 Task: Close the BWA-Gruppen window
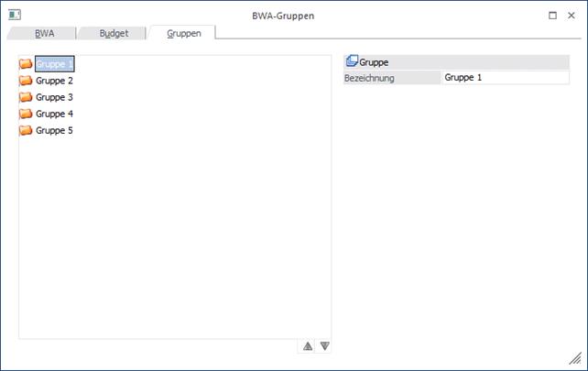[572, 16]
